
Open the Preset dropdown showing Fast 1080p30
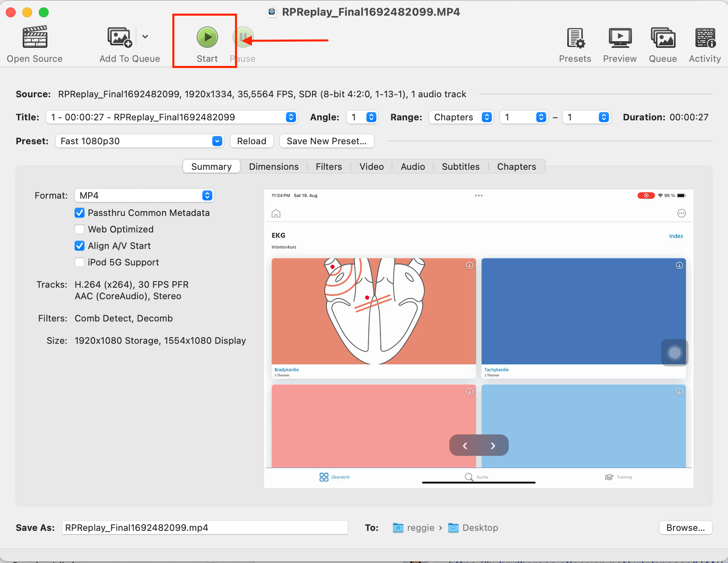pos(139,141)
